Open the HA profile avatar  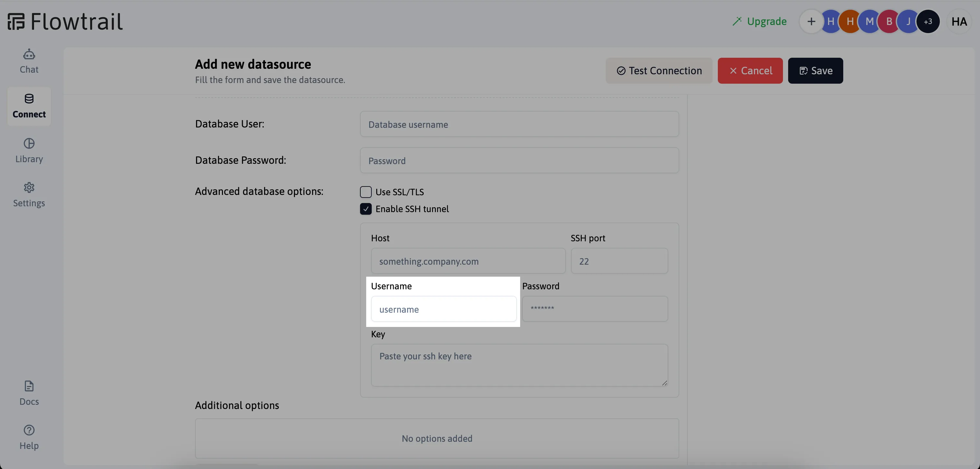tap(959, 21)
